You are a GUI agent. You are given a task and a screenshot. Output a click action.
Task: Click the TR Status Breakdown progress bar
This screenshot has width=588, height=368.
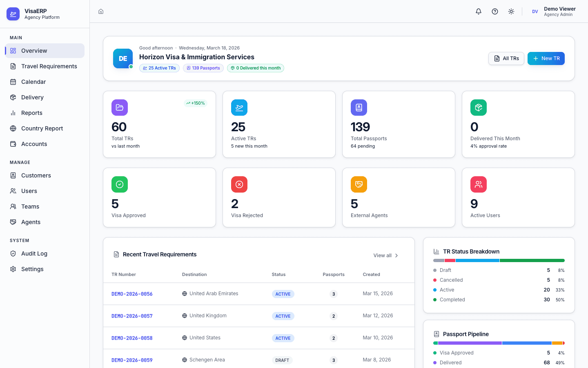[499, 260]
